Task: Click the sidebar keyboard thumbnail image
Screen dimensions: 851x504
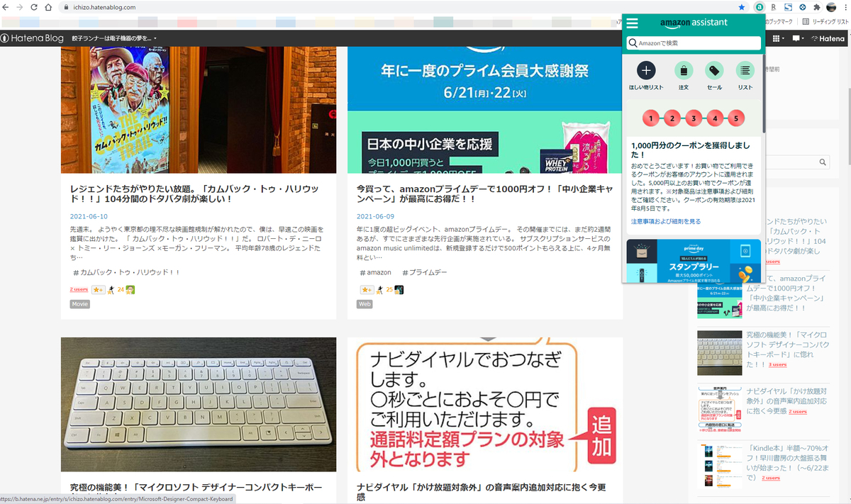Action: [720, 352]
